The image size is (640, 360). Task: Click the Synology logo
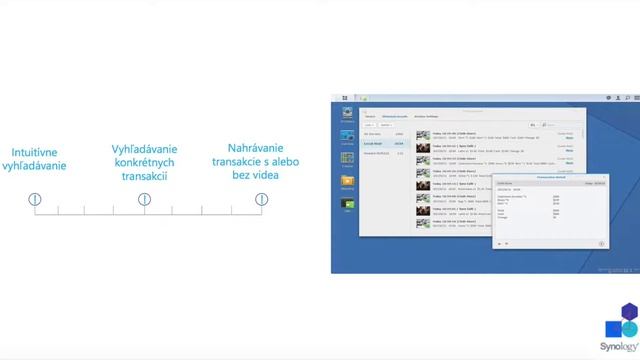(x=621, y=327)
